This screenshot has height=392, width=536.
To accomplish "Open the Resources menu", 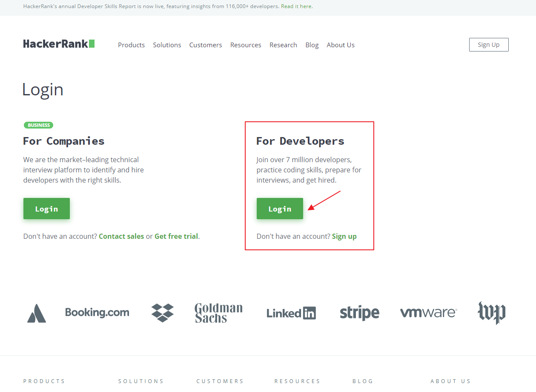I will 246,45.
